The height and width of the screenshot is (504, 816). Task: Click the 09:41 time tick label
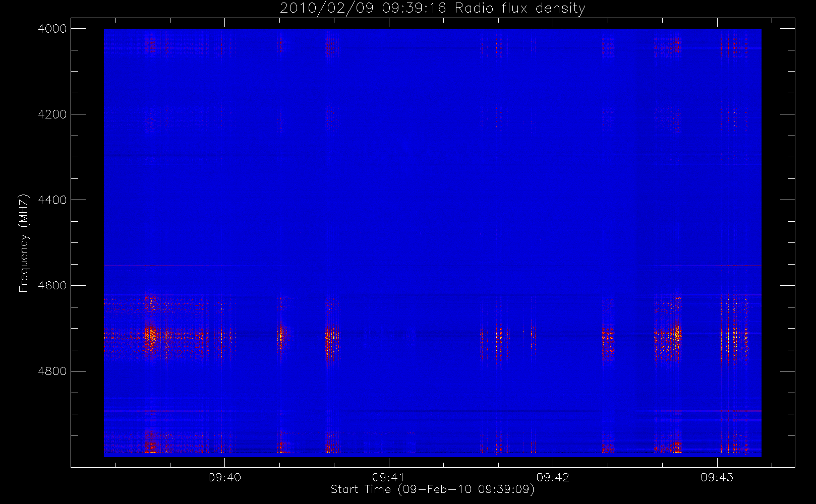click(389, 477)
